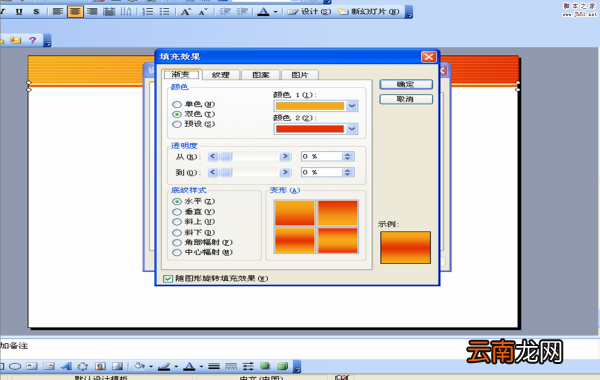Select the 单色 (single color) radio button

[177, 104]
